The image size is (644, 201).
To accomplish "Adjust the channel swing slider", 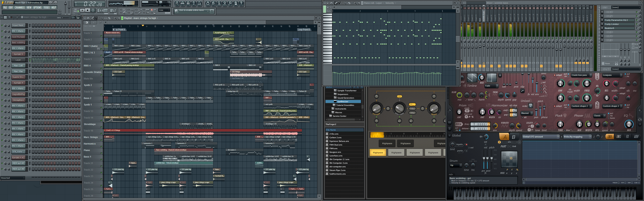I will (x=65, y=18).
